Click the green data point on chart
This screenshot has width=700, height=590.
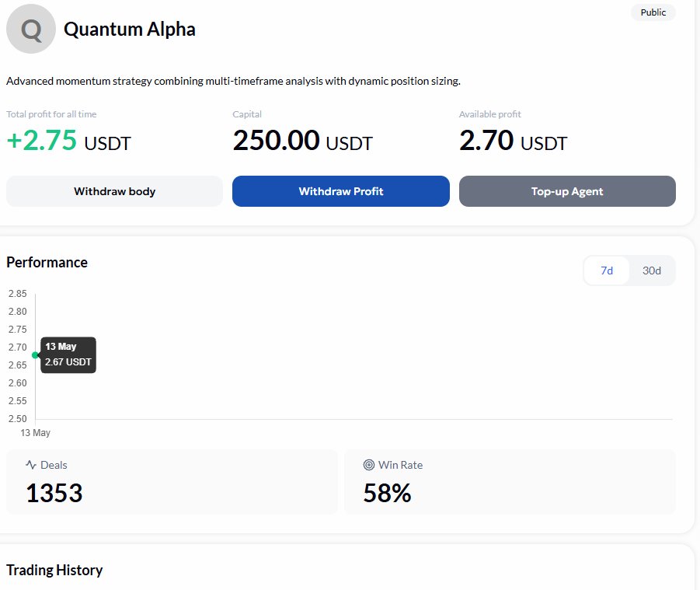tap(35, 355)
